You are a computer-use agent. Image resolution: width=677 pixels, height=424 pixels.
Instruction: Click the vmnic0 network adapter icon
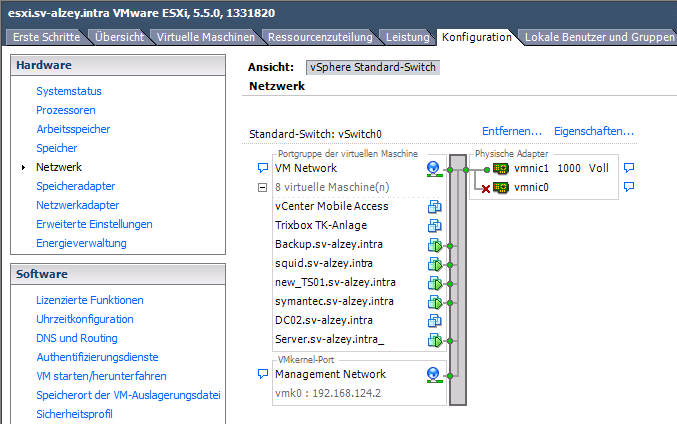[x=501, y=187]
